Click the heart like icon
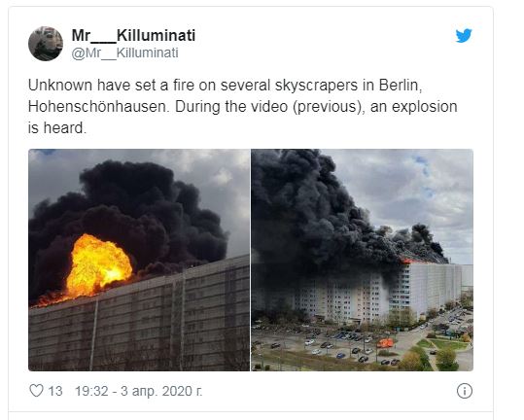The image size is (524, 420). (36, 390)
